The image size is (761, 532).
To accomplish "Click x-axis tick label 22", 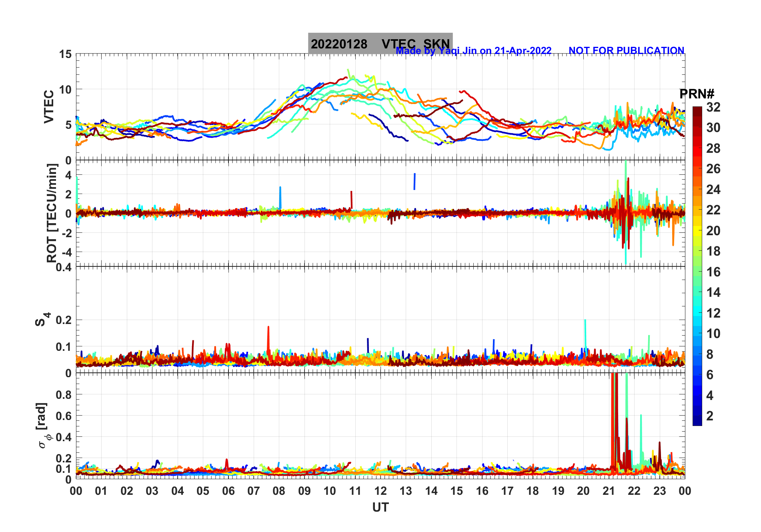I will pyautogui.click(x=634, y=491).
